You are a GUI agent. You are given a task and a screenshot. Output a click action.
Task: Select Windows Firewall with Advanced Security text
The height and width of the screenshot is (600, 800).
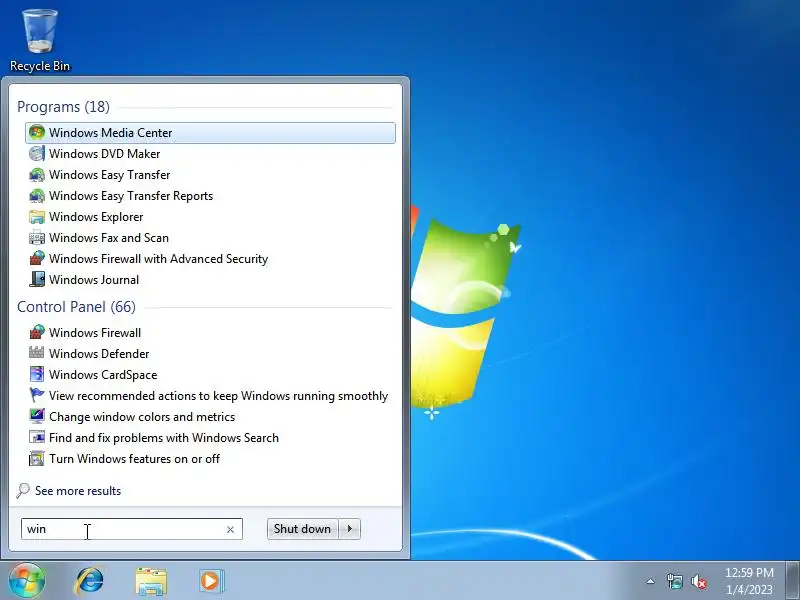(158, 259)
